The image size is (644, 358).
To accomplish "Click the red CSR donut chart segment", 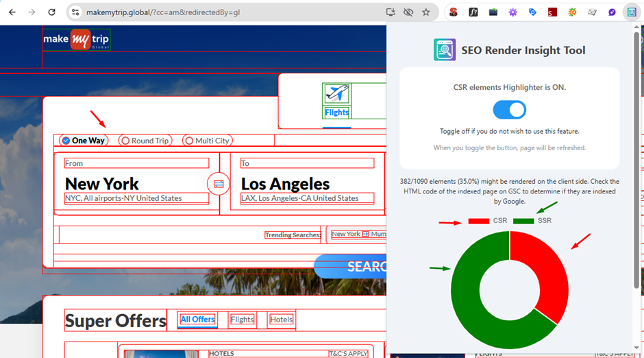I will click(548, 272).
